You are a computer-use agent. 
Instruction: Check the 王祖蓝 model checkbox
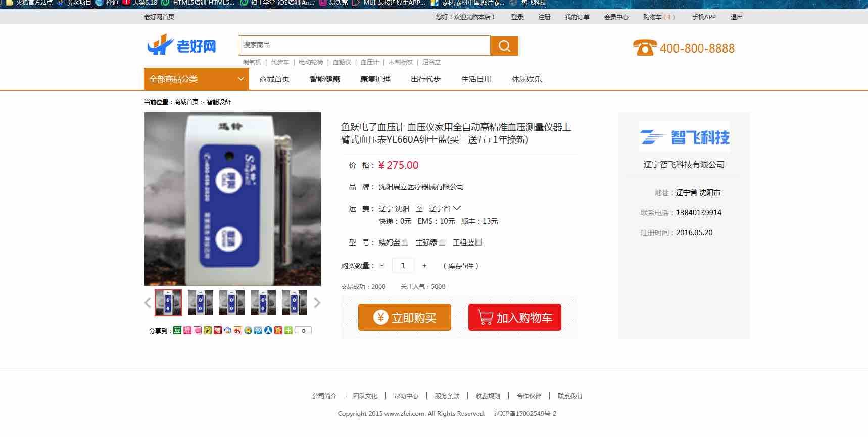coord(479,242)
